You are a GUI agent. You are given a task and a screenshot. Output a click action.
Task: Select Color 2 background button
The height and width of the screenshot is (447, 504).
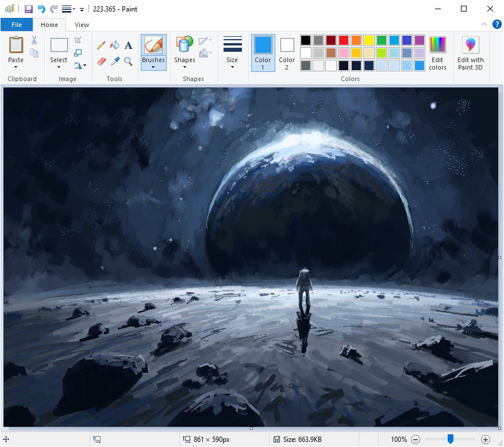point(287,53)
